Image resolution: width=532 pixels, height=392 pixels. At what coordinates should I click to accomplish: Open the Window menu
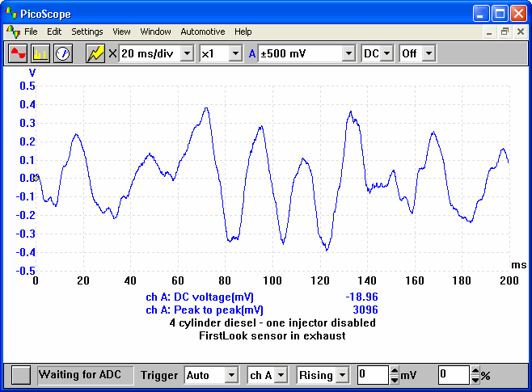click(156, 32)
